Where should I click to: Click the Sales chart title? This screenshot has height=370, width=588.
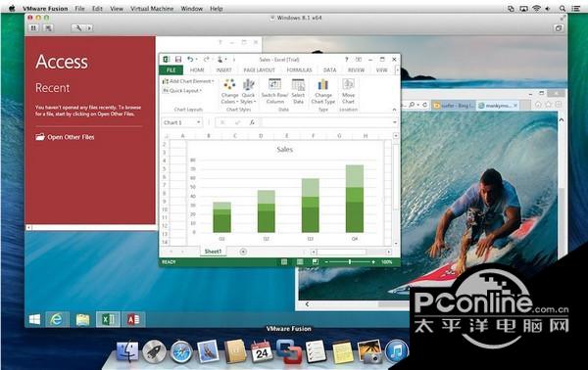click(x=284, y=150)
